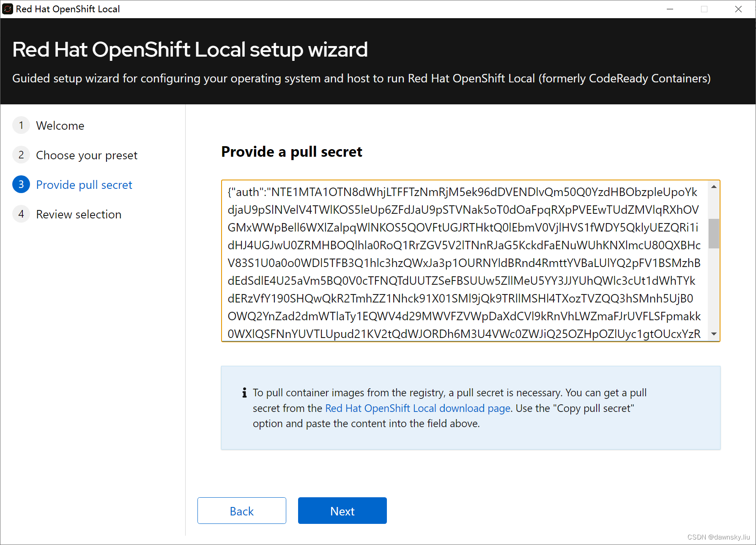Viewport: 756px width, 545px height.
Task: Click the secret line starting with dHJ4UGJwU0ZR
Action: coord(464,245)
